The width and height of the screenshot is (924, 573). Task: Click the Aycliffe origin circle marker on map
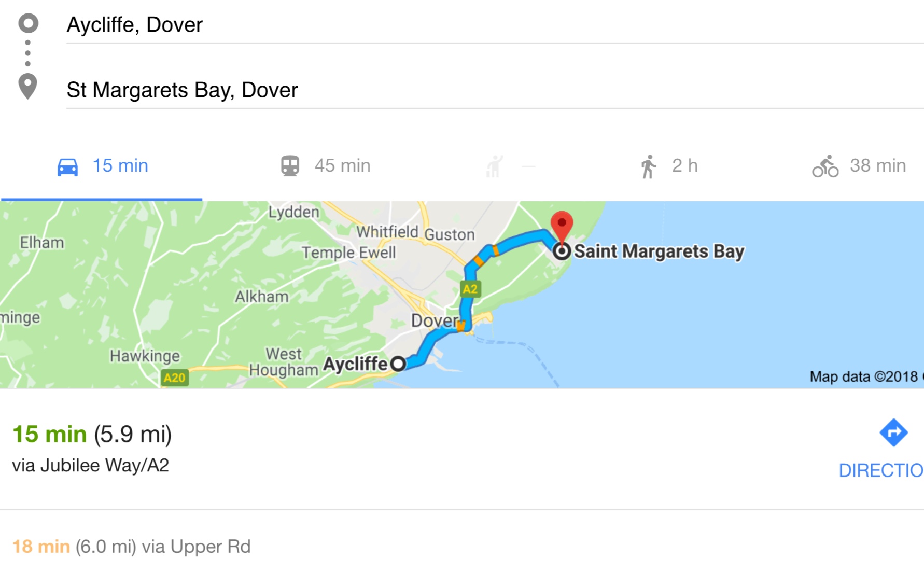tap(398, 364)
